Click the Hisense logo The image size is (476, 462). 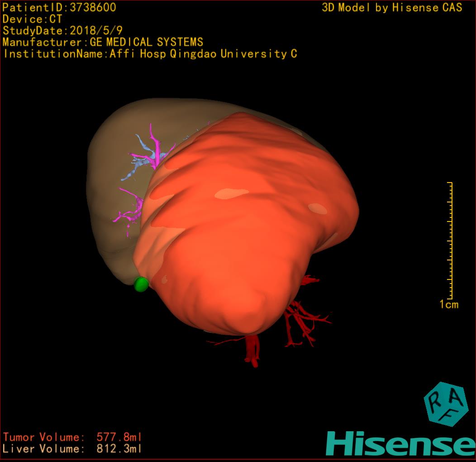click(400, 443)
